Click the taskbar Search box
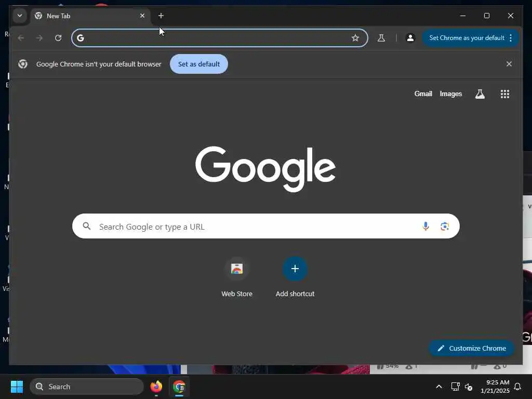Screen dimensions: 532x399 (x=87, y=387)
